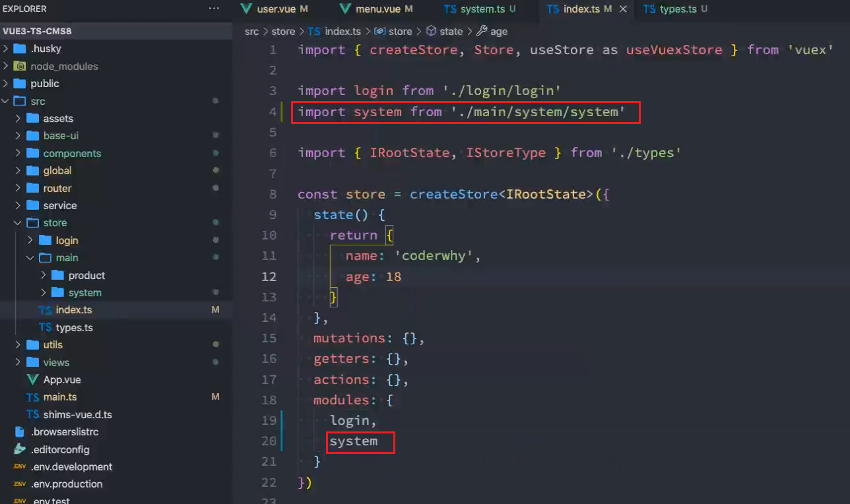Expand the utils folder chevron
This screenshot has width=850, height=504.
pyautogui.click(x=18, y=345)
